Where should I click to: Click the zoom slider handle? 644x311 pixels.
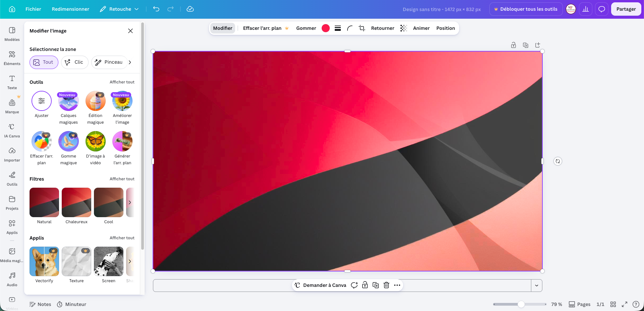coord(521,304)
